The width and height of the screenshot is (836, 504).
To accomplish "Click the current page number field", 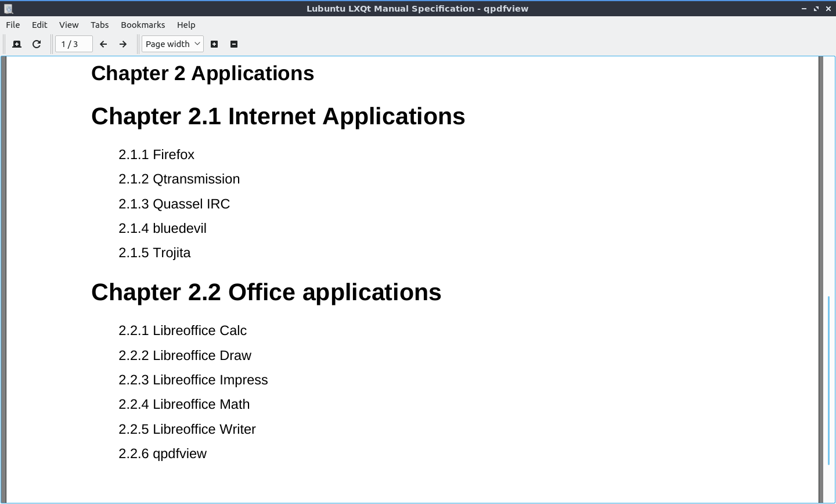I will 73,44.
